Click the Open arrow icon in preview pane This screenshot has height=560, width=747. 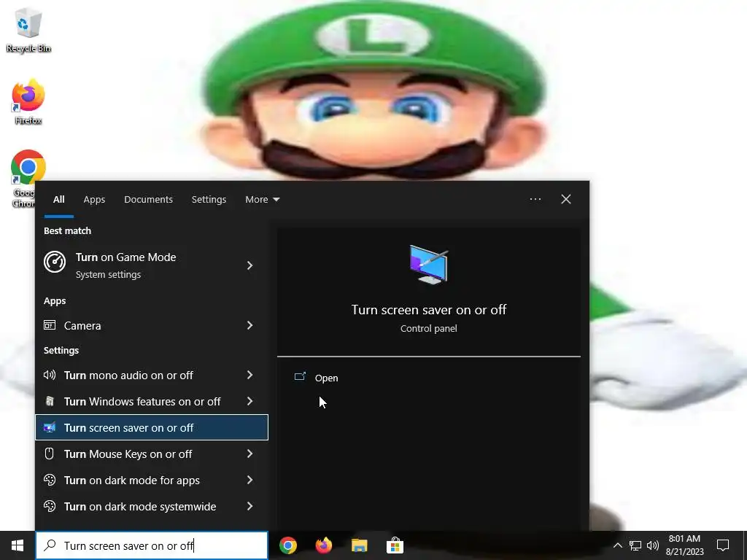300,377
